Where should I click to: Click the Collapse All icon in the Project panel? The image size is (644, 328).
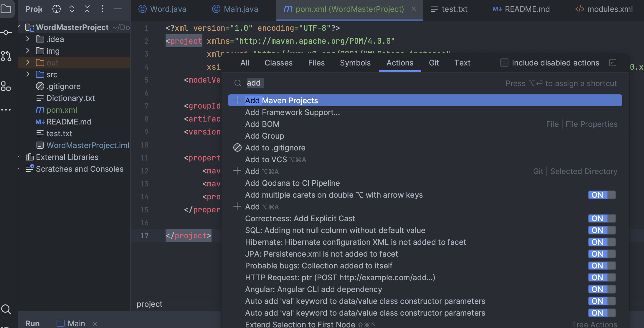pyautogui.click(x=87, y=9)
